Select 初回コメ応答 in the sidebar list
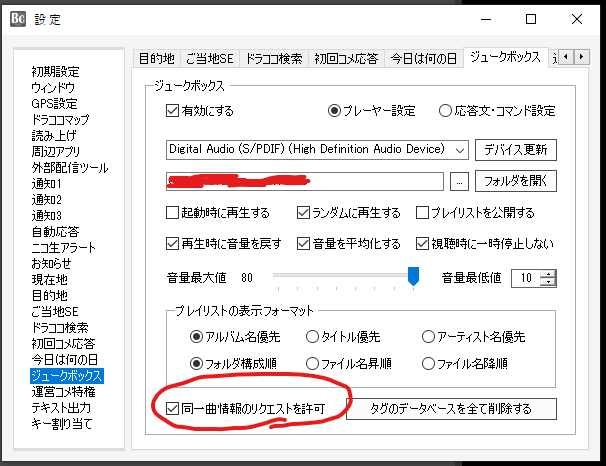Viewport: 606px width, 466px height. (x=63, y=344)
